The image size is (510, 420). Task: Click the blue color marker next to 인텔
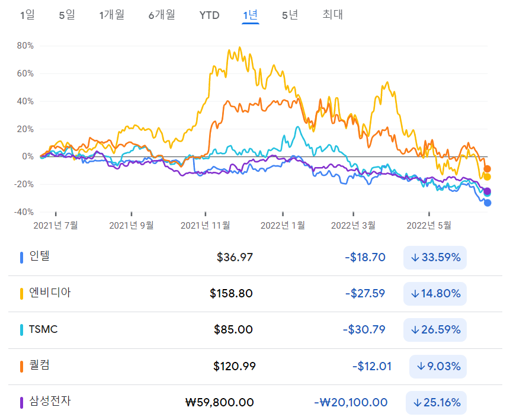click(21, 257)
